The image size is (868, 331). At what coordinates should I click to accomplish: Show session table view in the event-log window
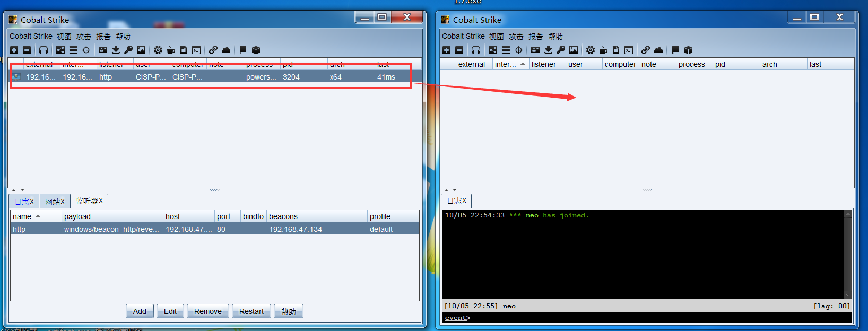pyautogui.click(x=506, y=50)
